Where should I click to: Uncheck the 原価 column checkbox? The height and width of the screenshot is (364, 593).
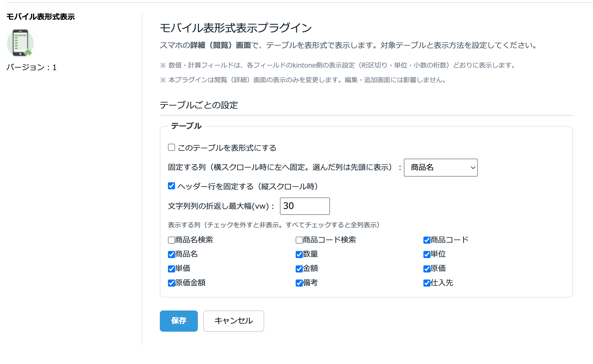(x=427, y=269)
